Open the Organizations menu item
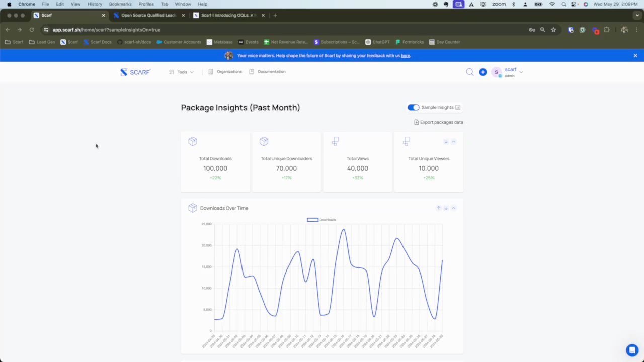 (x=225, y=72)
